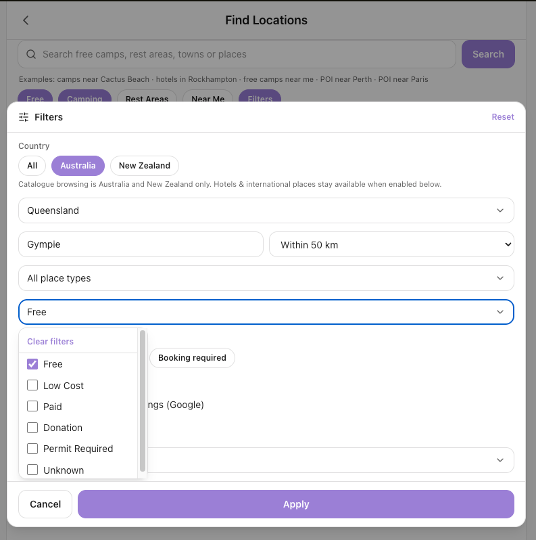Go back using the arrow icon

(x=26, y=20)
